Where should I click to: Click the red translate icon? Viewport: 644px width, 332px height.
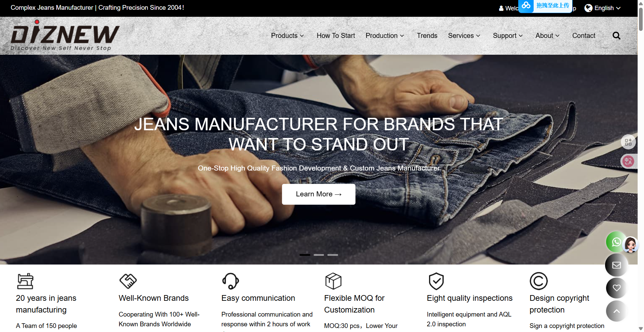pyautogui.click(x=628, y=161)
